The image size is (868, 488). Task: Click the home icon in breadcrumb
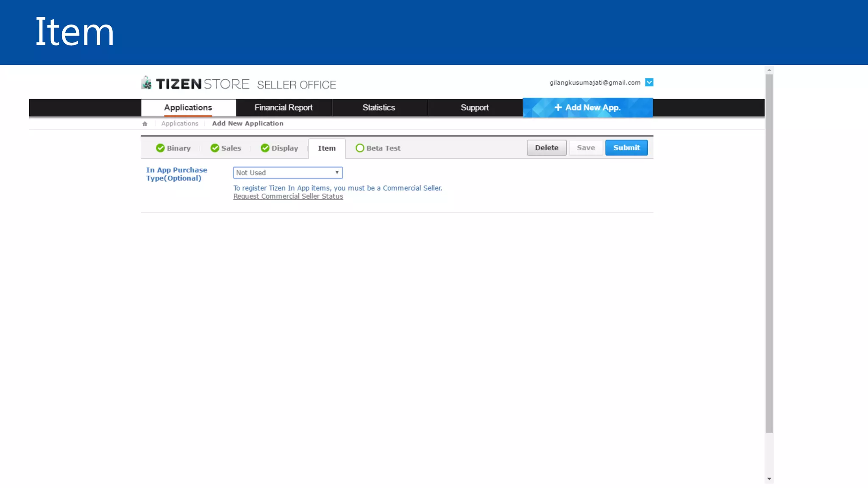tap(145, 124)
